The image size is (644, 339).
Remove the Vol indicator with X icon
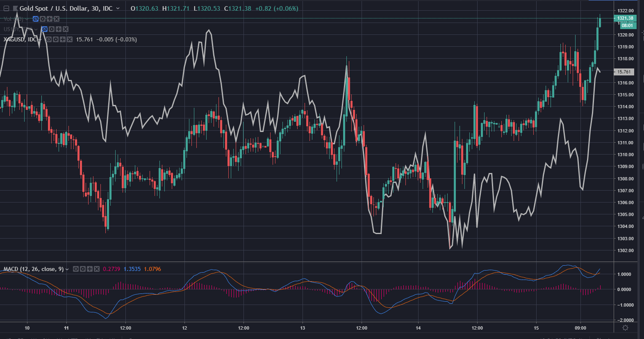click(57, 19)
